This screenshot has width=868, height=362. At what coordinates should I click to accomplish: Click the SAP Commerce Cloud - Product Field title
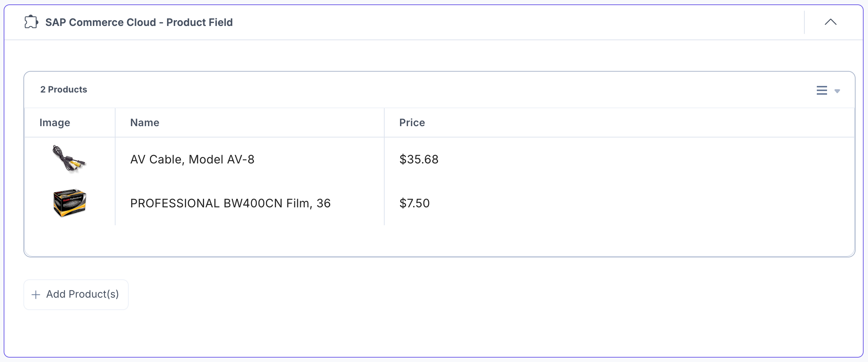pyautogui.click(x=139, y=22)
